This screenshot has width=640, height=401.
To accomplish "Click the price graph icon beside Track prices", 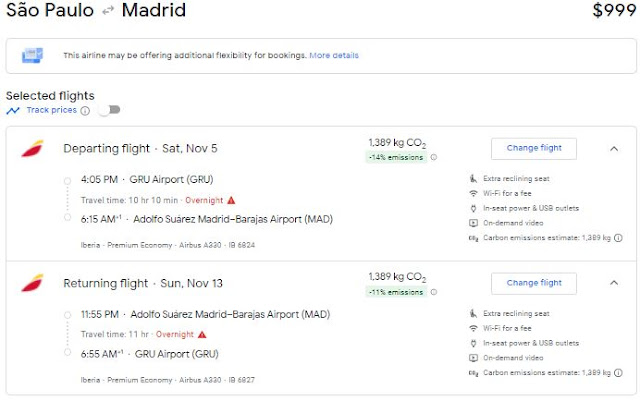I will tap(13, 110).
